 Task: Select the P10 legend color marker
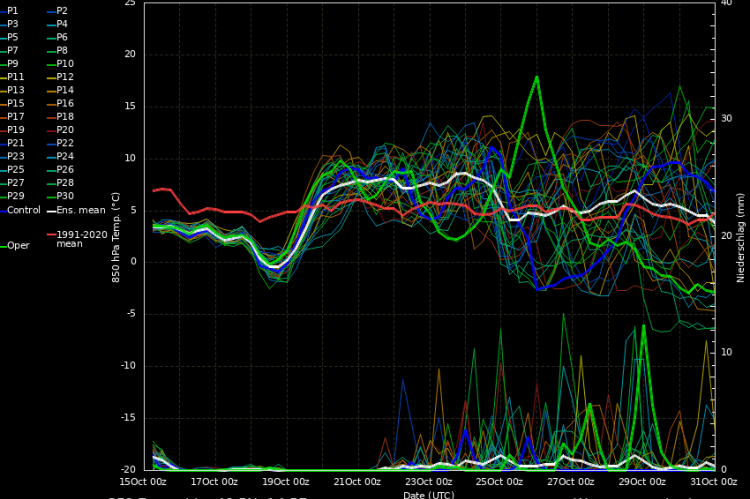(51, 63)
